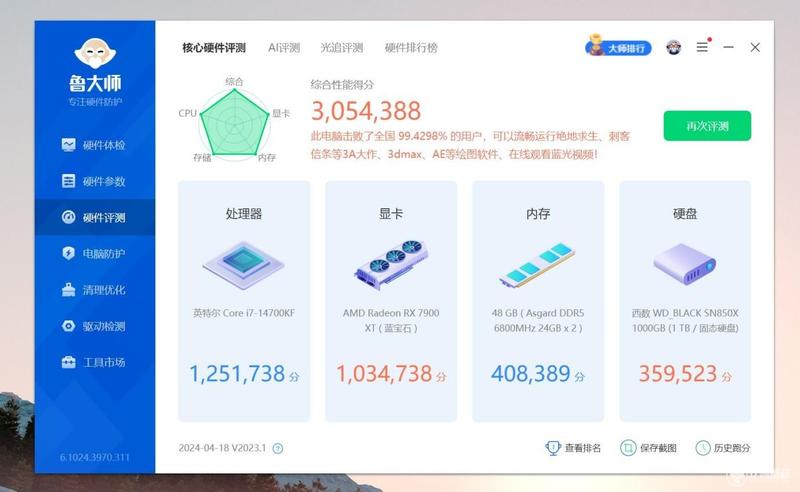Click the disk score 359,523
The image size is (800, 492).
[x=678, y=374]
